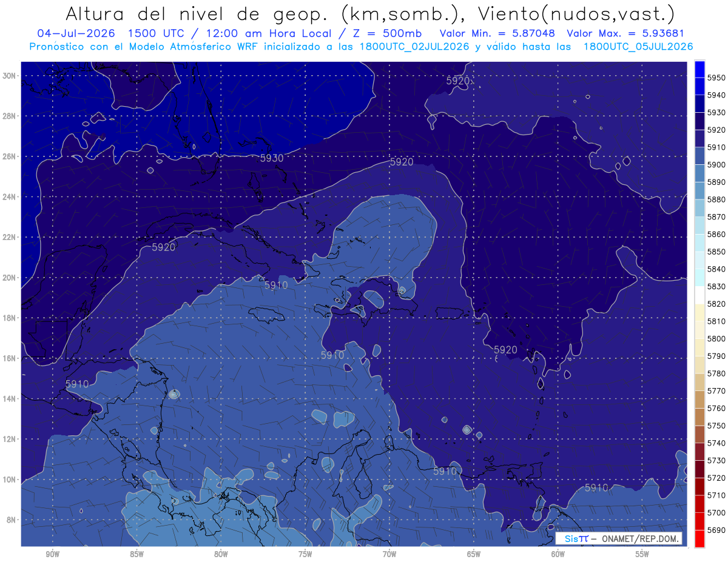728x562 pixels.
Task: Click the '75W' longitude axis label
Action: [305, 555]
